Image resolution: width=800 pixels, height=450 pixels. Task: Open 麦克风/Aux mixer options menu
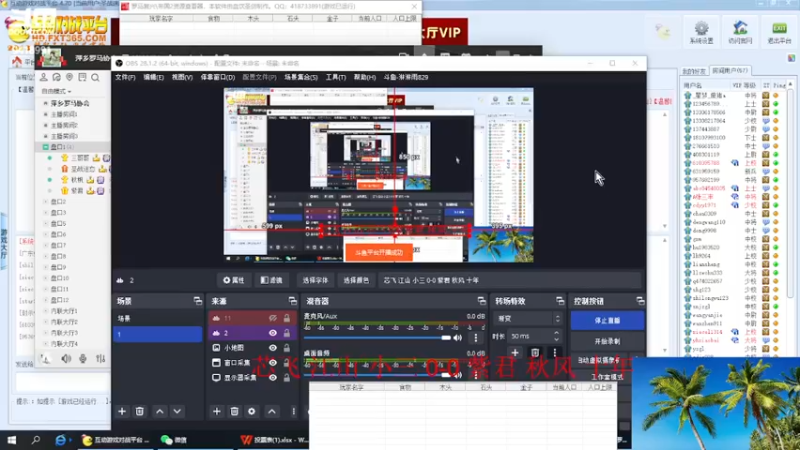point(476,338)
